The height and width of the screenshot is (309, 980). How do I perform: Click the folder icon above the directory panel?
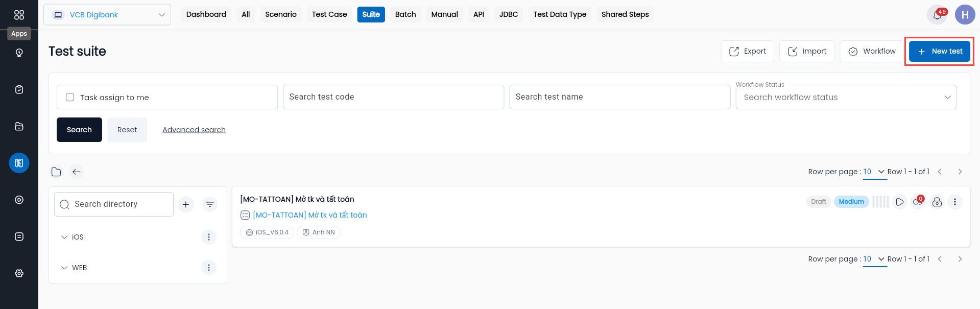point(56,172)
